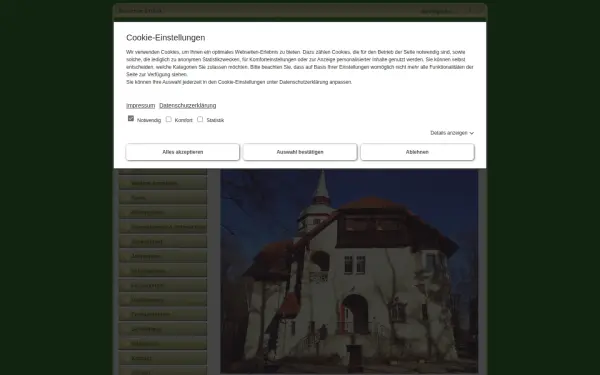The image size is (600, 375).
Task: Click the white villa photo
Action: [349, 271]
